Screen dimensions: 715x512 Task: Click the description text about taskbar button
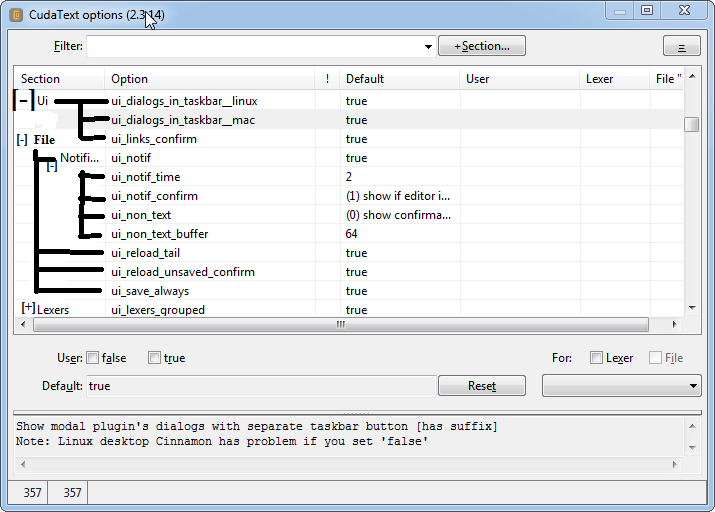click(257, 427)
